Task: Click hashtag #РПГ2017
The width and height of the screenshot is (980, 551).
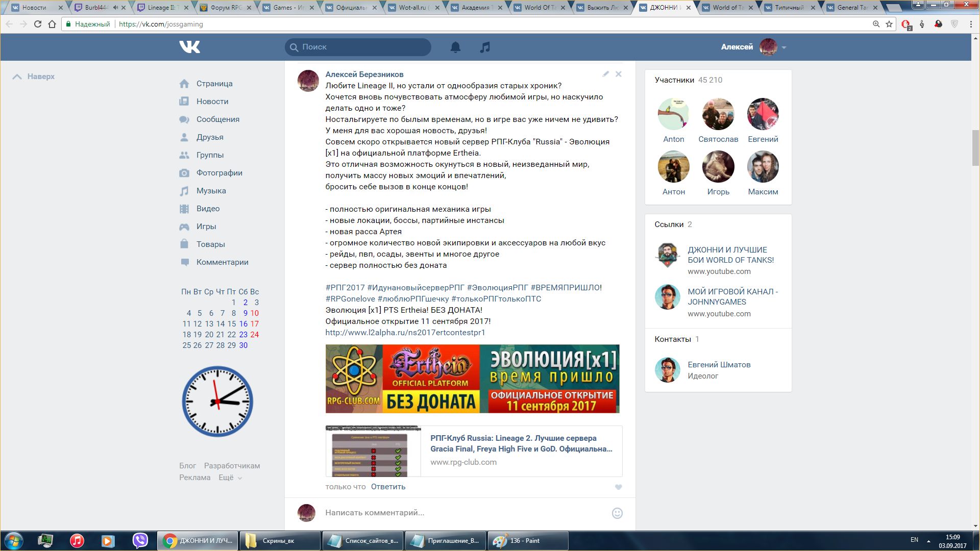Action: (x=345, y=288)
